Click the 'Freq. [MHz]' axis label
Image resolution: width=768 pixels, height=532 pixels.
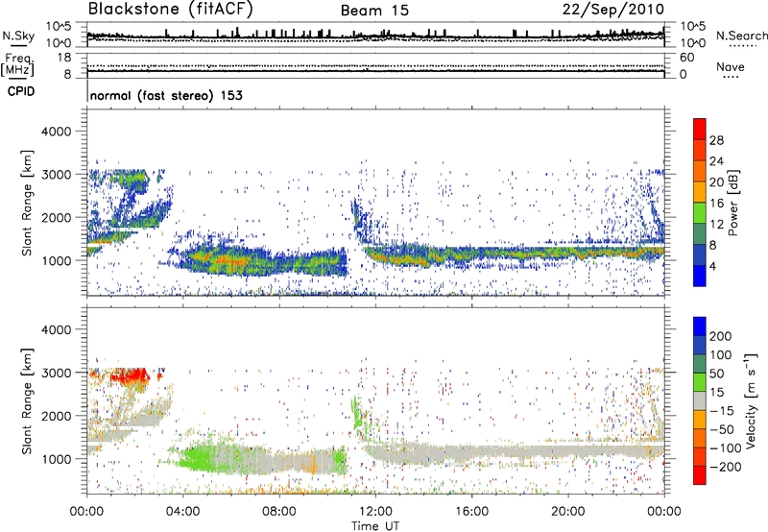click(17, 65)
